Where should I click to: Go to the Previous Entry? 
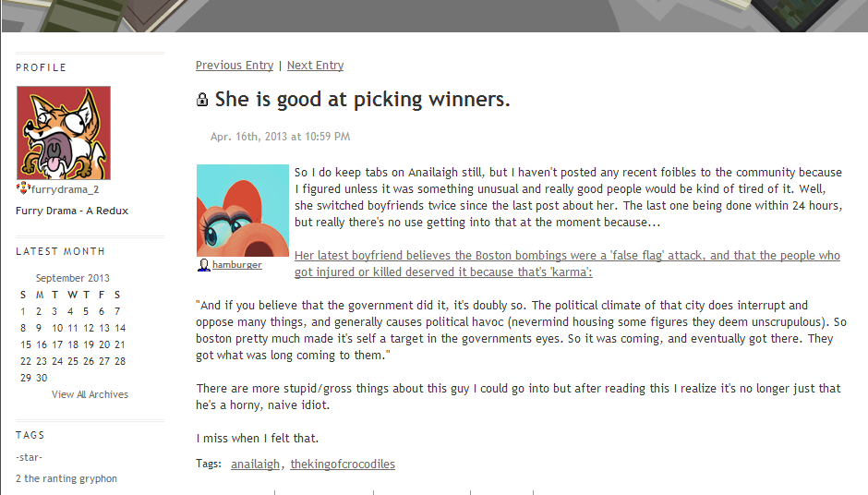click(x=235, y=66)
